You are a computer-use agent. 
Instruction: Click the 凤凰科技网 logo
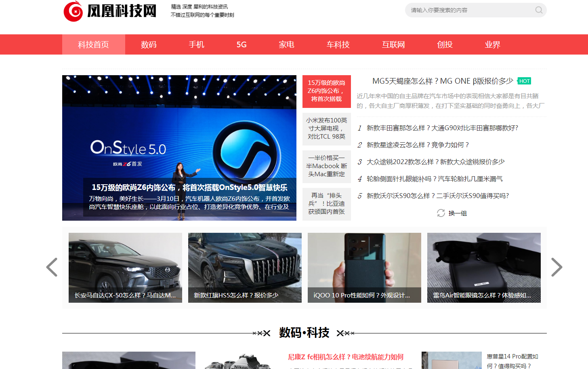(110, 11)
